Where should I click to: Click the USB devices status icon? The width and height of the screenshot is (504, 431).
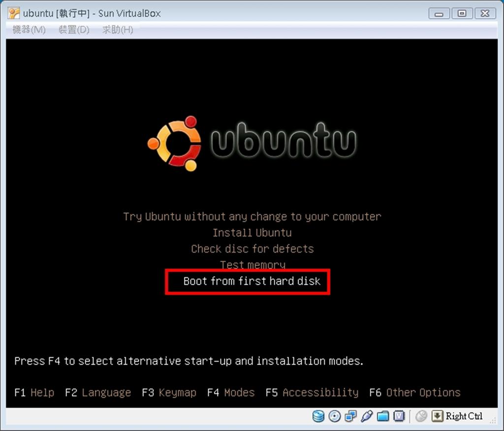point(367,416)
